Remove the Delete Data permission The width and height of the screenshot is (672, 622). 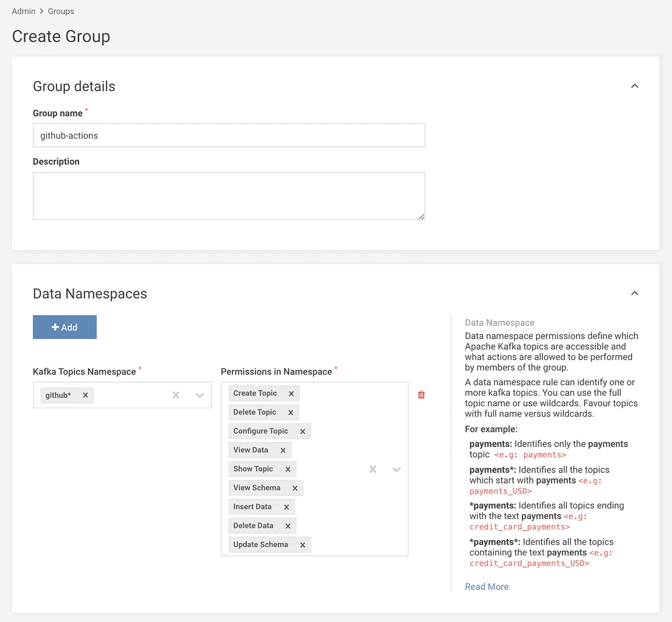288,525
